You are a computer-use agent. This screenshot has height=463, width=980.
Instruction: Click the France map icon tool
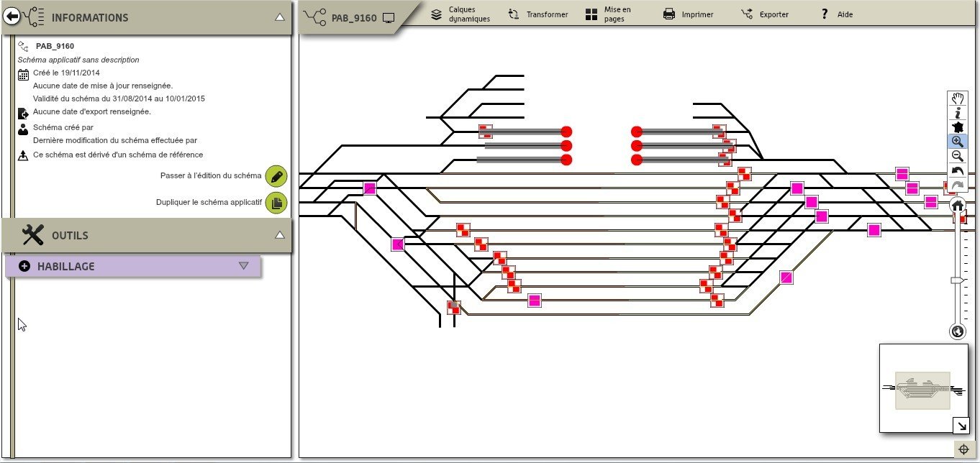957,127
